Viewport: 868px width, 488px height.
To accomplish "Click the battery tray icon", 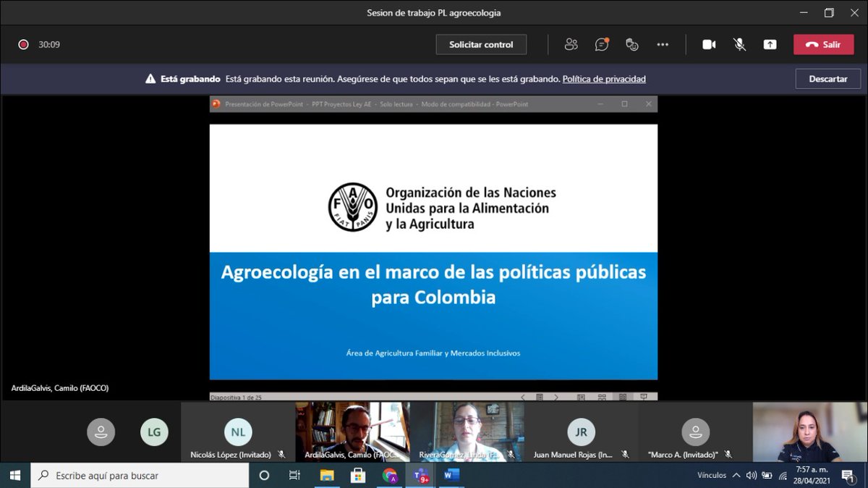I will [766, 476].
